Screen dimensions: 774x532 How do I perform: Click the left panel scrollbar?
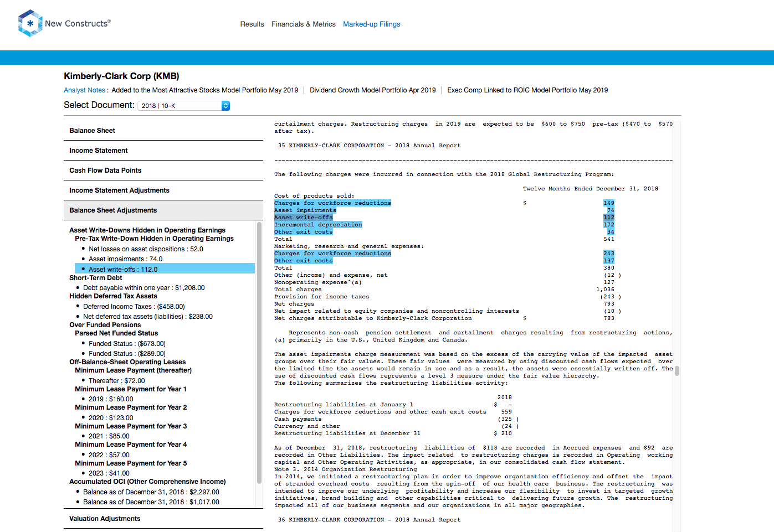point(259,353)
